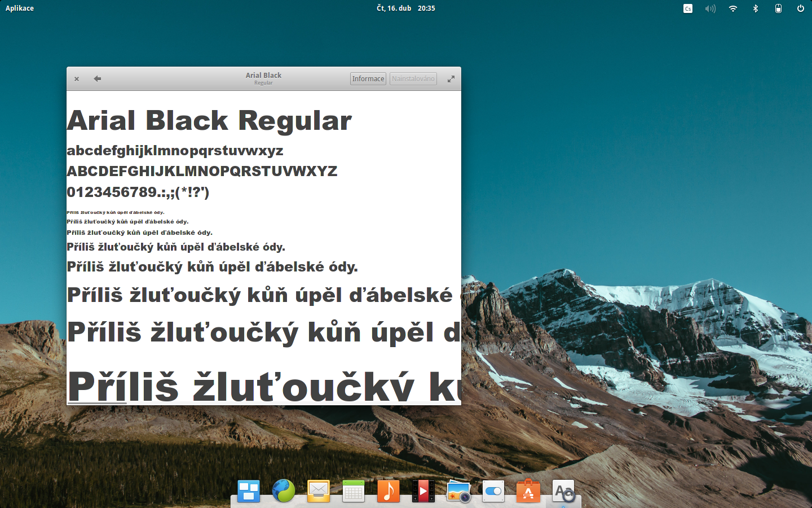This screenshot has width=812, height=508.
Task: Open the Videos application
Action: (x=422, y=491)
